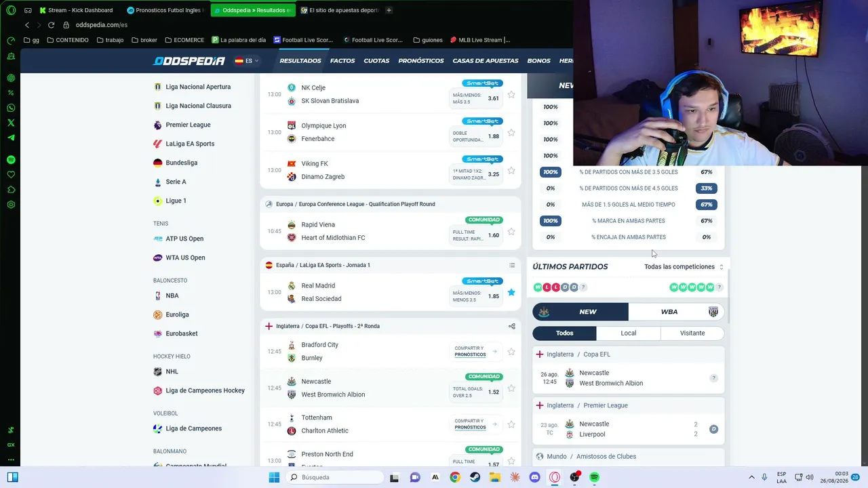
Task: Favorite the NK Celje vs Slovan Bratislava match
Action: click(x=511, y=95)
